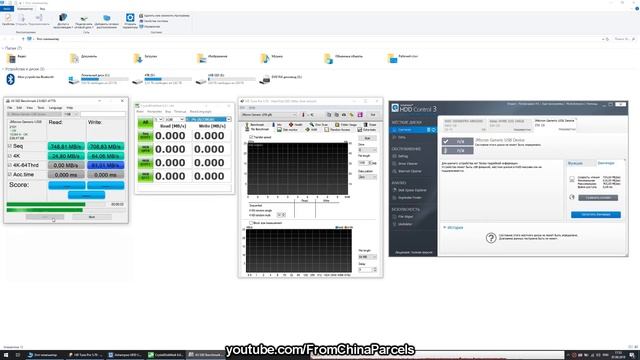The image size is (640, 360).
Task: Select the Bluetooth device icon in Explorer
Action: coord(11,79)
